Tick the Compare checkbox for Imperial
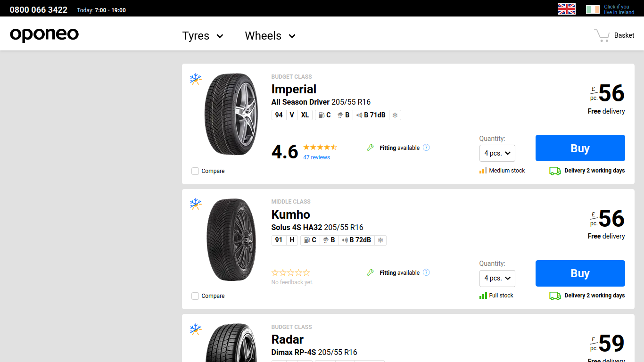The image size is (644, 362). pos(195,171)
